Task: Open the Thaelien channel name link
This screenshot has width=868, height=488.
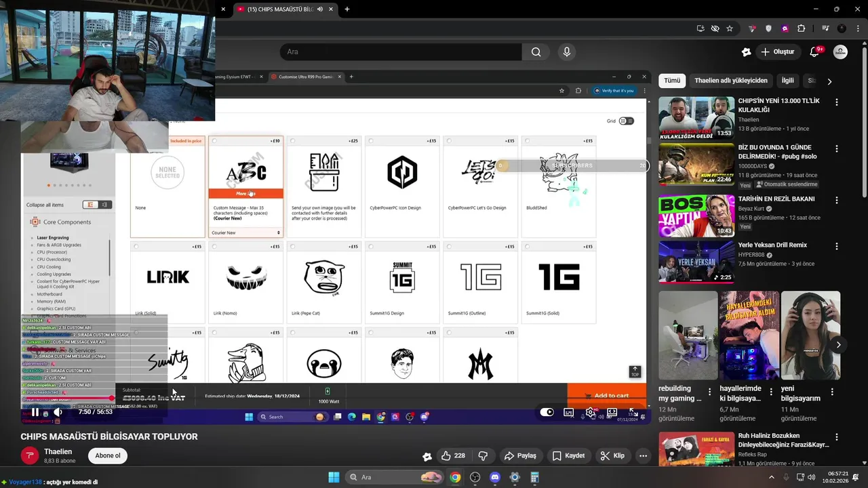Action: [58, 451]
